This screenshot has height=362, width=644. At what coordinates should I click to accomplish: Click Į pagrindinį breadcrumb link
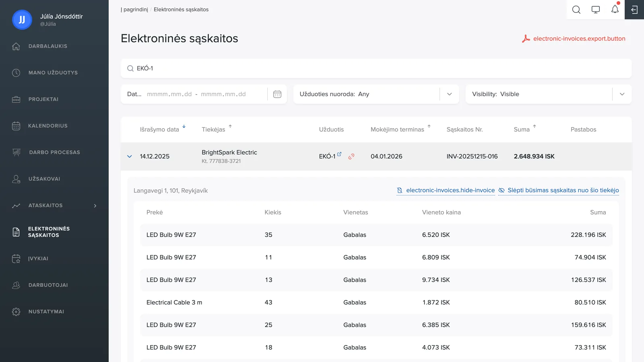[134, 9]
